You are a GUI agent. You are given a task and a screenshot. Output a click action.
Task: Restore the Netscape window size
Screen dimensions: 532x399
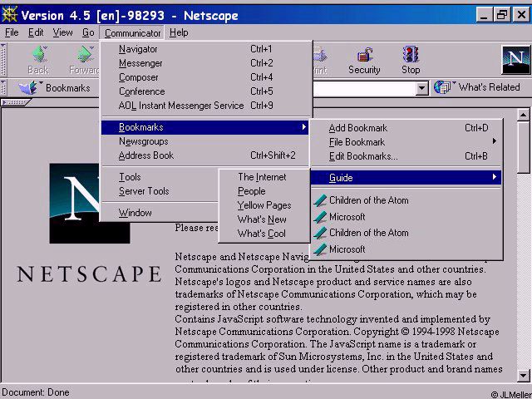(501, 15)
